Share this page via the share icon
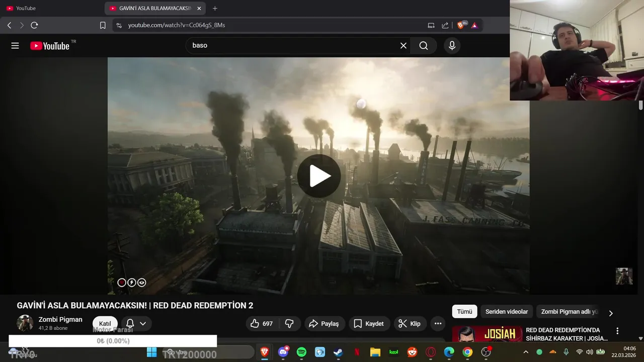Image resolution: width=644 pixels, height=362 pixels. tap(445, 25)
